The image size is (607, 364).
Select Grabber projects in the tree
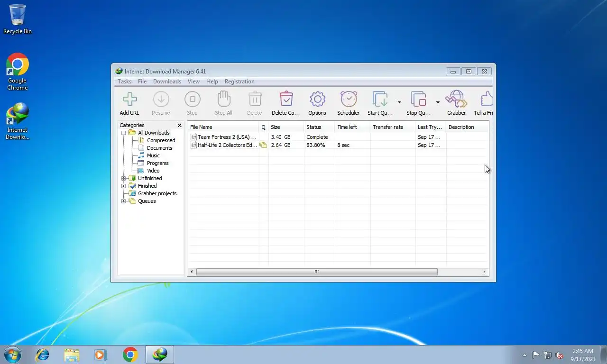[157, 193]
